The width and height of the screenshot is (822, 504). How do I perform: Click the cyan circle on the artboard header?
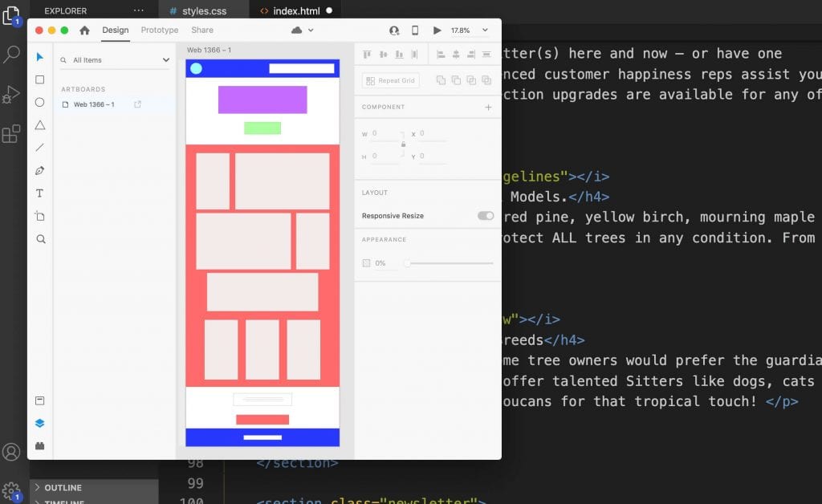[196, 68]
